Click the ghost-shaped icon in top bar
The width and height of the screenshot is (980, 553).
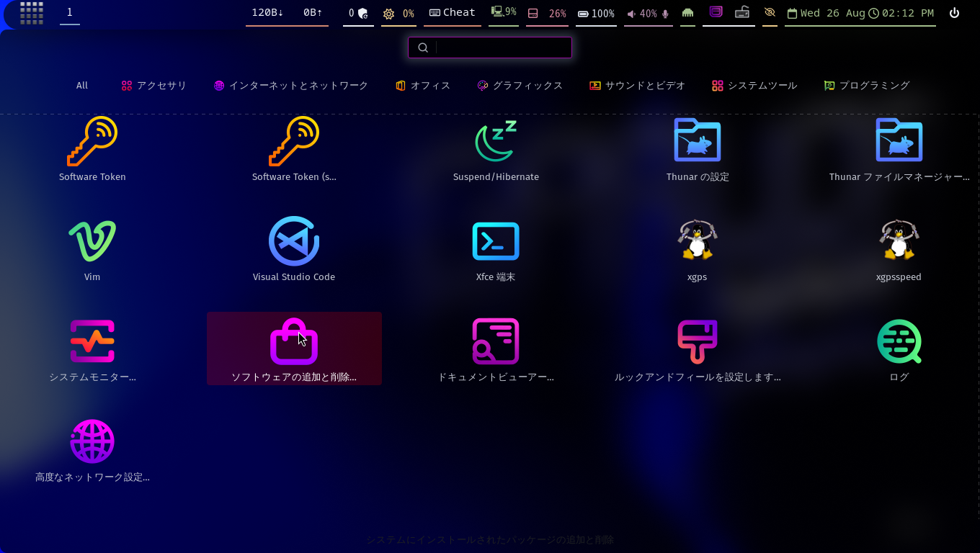tap(687, 13)
